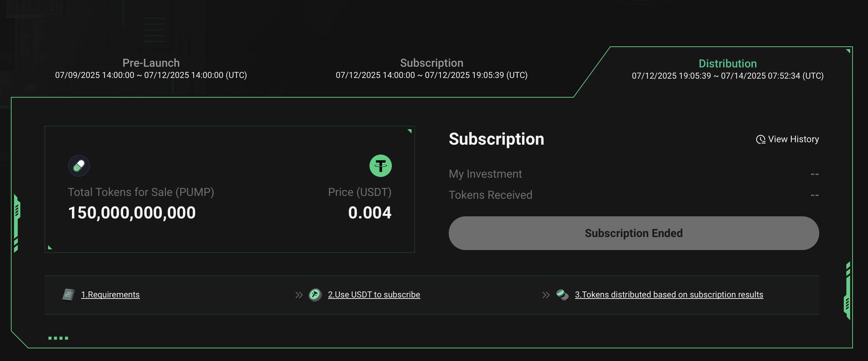Click the double chevron before step 2
868x361 pixels.
click(299, 295)
